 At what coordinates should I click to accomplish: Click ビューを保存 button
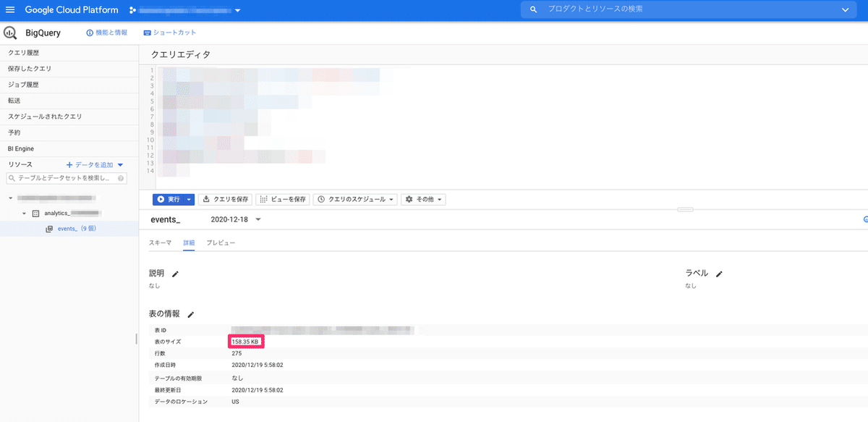pyautogui.click(x=283, y=199)
